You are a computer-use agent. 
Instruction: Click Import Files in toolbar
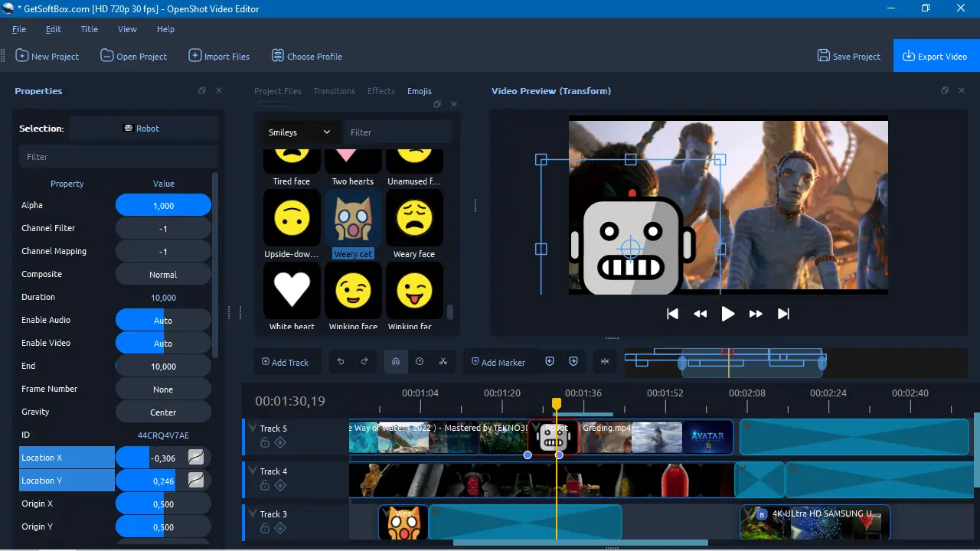(218, 56)
